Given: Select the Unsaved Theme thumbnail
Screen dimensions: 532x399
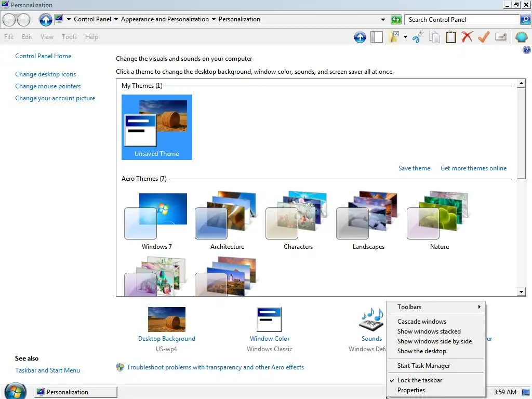Looking at the screenshot, I should coord(157,127).
